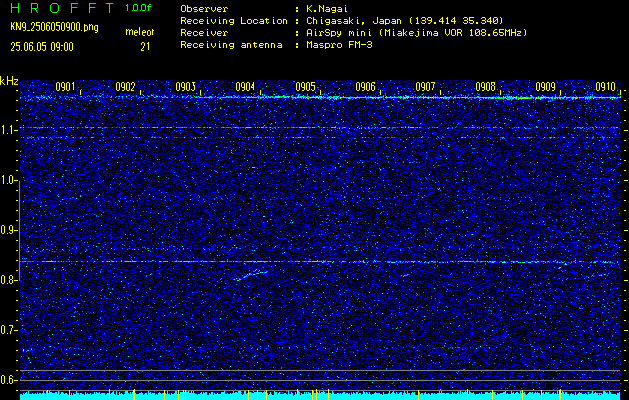Select the 1.1 frequency axis label

(8, 130)
